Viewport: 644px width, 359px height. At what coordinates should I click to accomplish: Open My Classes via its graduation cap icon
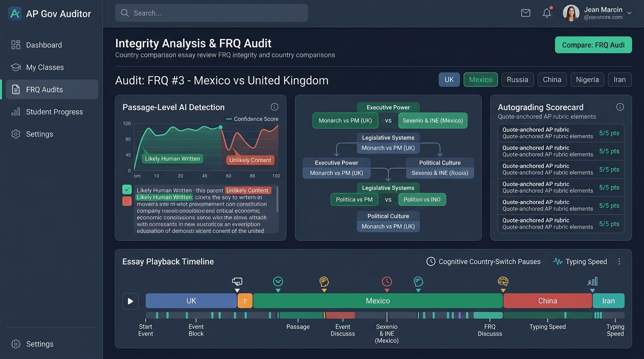click(16, 67)
